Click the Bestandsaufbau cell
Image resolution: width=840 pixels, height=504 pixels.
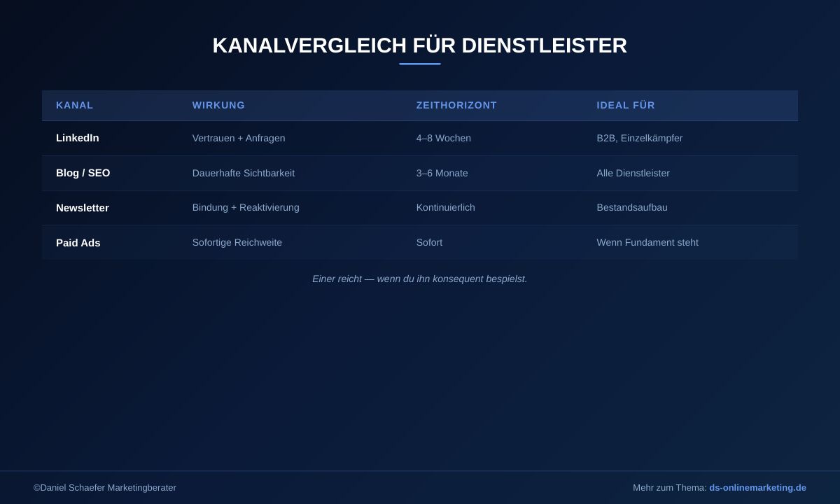tap(632, 207)
